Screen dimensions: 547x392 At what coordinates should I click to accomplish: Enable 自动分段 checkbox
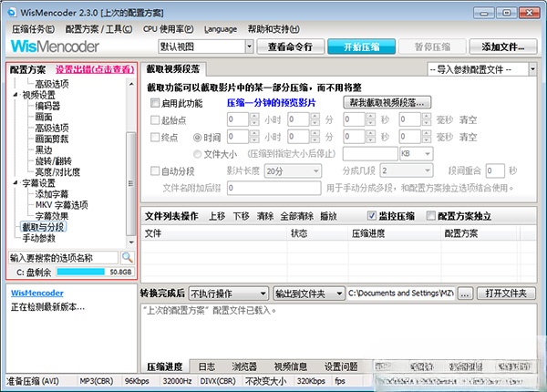[155, 170]
